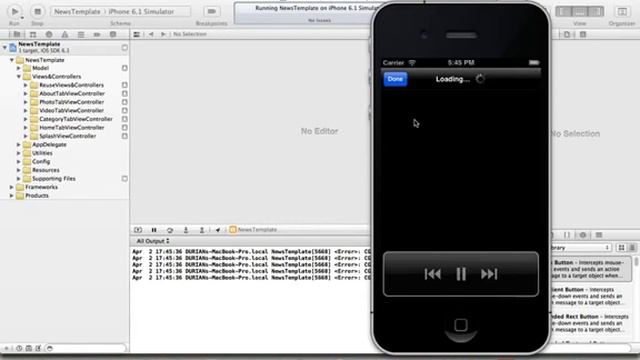Screen dimensions: 640x360
Task: Show the File inspector tab
Action: point(567,35)
